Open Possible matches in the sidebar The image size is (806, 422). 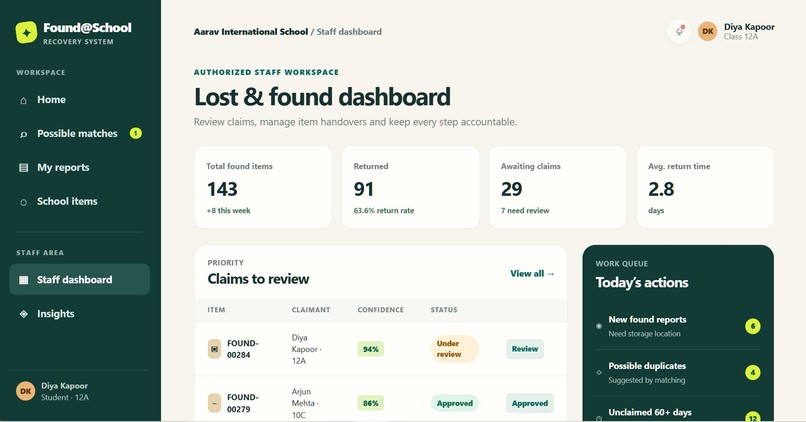click(80, 134)
